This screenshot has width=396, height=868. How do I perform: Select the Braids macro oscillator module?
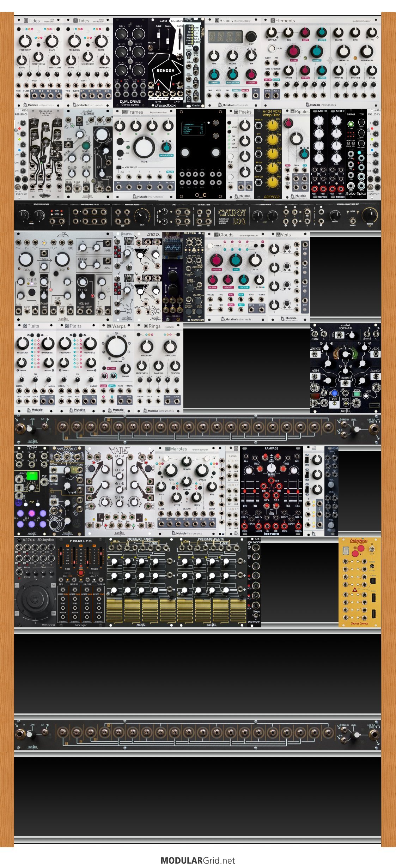[233, 62]
